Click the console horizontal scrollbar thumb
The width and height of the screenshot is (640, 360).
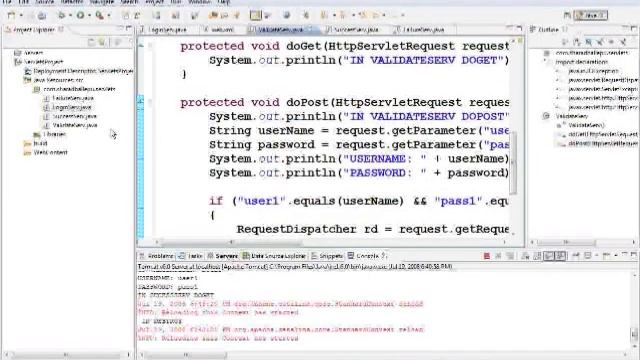185,355
